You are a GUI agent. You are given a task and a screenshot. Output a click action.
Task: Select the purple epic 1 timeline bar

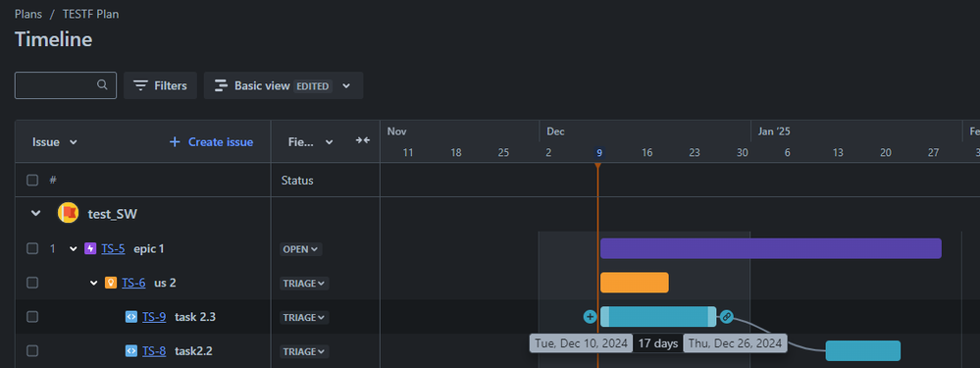click(x=771, y=248)
